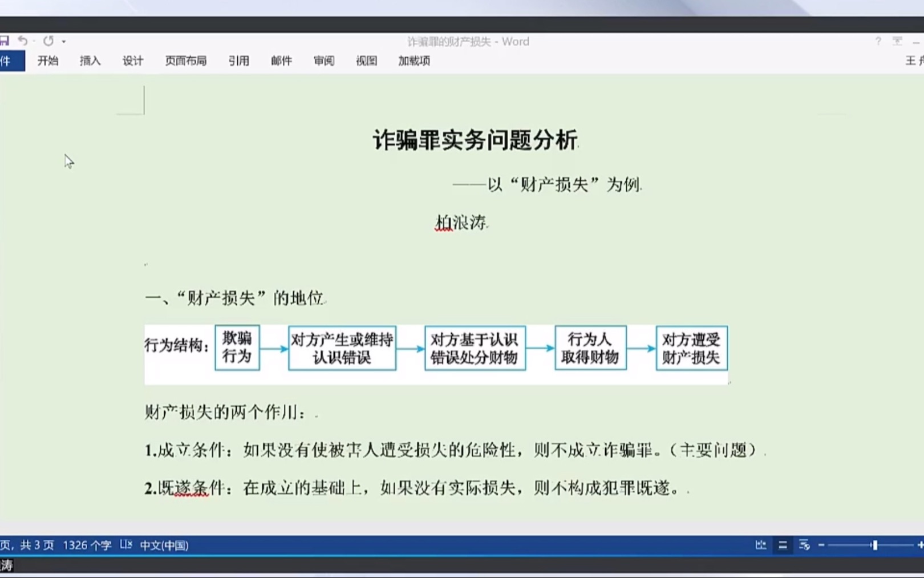Select the 对方基于认识错误处分财物 box
This screenshot has width=924, height=578.
click(475, 348)
